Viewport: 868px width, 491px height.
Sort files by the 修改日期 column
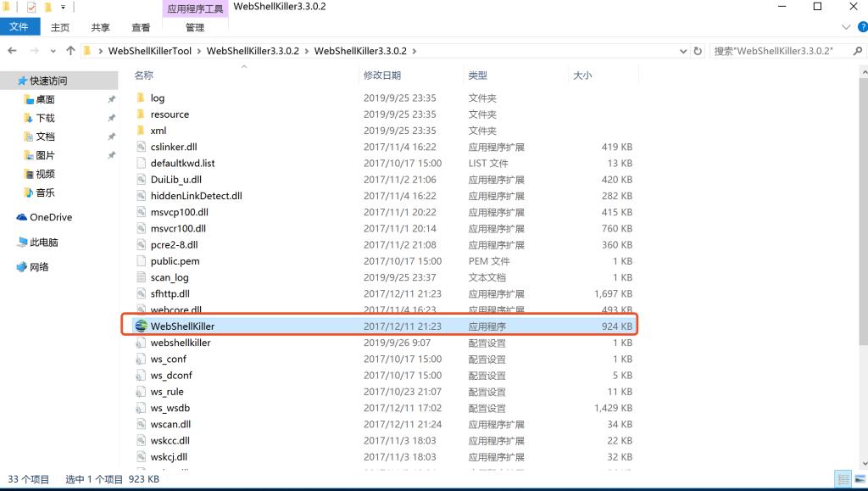pos(383,75)
